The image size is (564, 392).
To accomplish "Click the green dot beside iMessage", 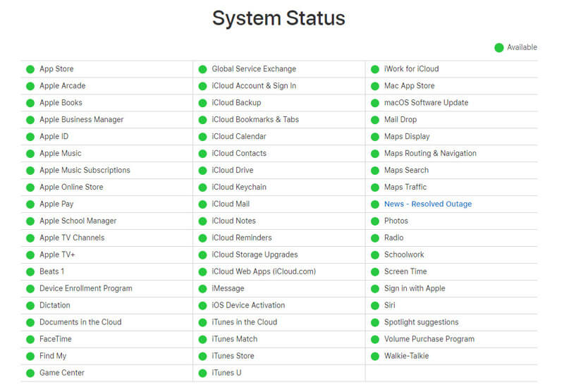I will coord(202,289).
